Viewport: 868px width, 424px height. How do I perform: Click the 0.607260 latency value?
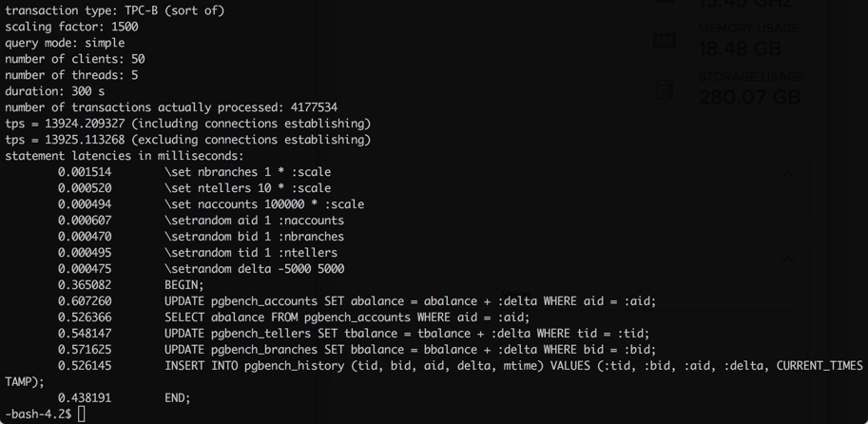[85, 301]
